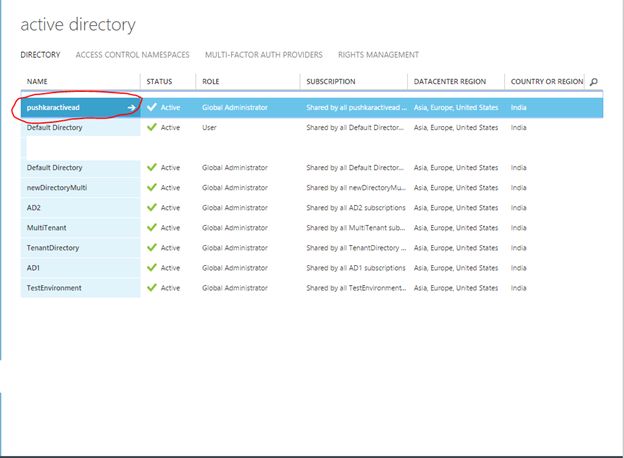624x458 pixels.
Task: Open the newDirectoryMulti directory
Action: (57, 188)
